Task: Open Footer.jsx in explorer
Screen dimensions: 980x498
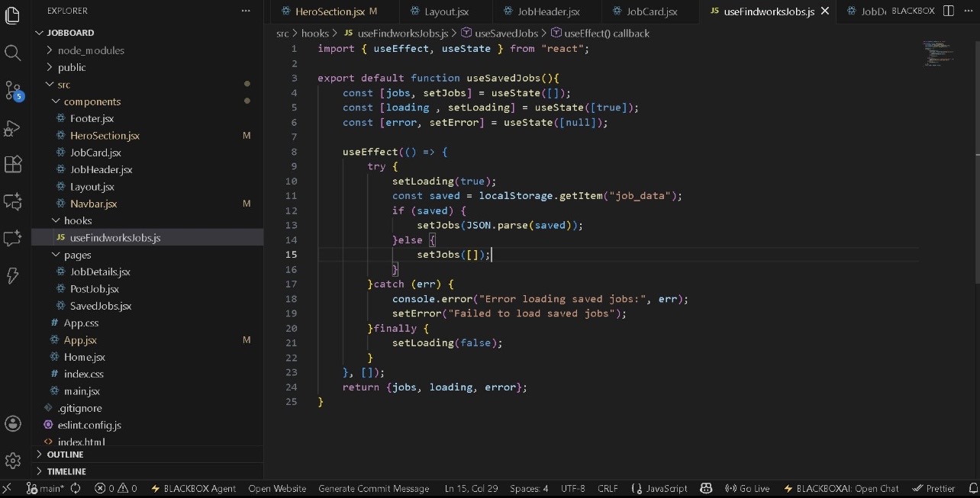Action: (147, 118)
